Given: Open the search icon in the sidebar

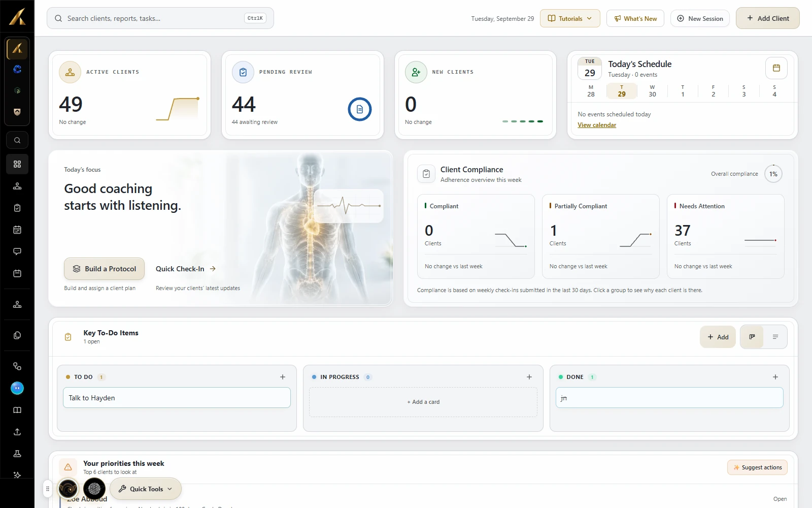Looking at the screenshot, I should (17, 140).
